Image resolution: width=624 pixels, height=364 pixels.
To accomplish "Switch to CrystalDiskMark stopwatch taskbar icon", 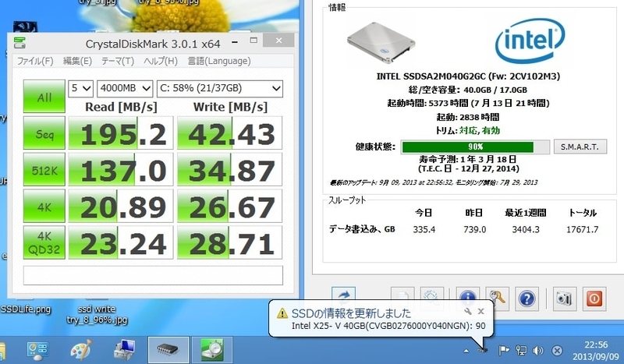I will pyautogui.click(x=211, y=350).
